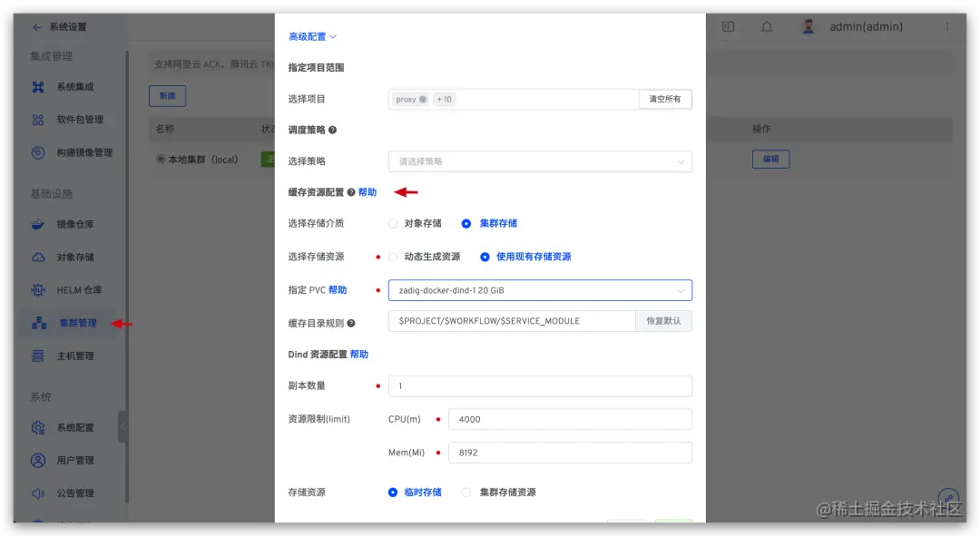Click the 清空所有 button
The width and height of the screenshot is (980, 536).
664,99
